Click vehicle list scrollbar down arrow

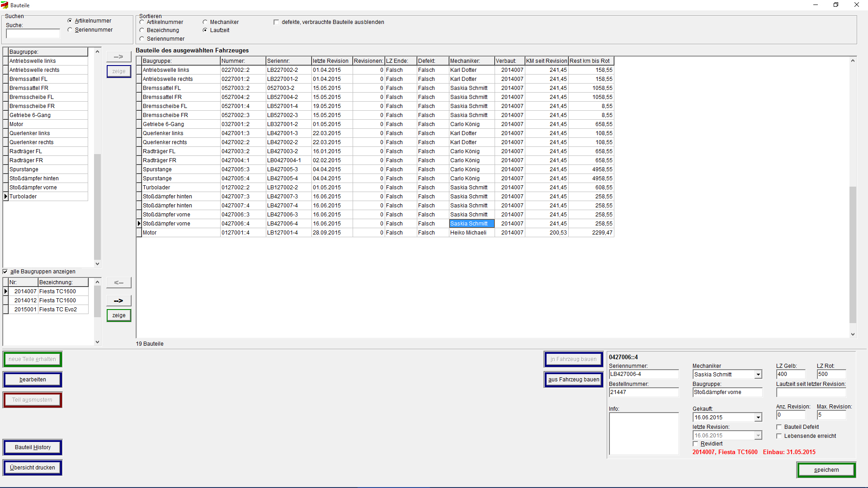[97, 342]
